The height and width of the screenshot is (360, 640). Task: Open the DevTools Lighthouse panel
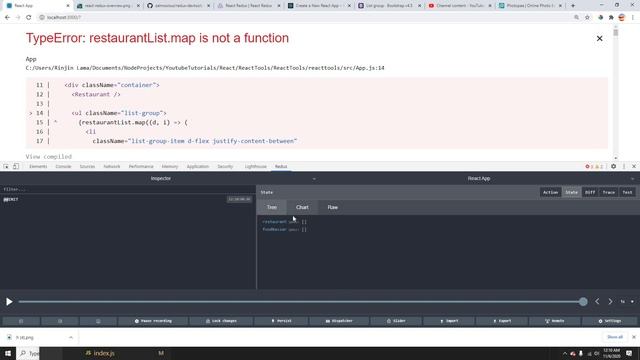pos(256,167)
